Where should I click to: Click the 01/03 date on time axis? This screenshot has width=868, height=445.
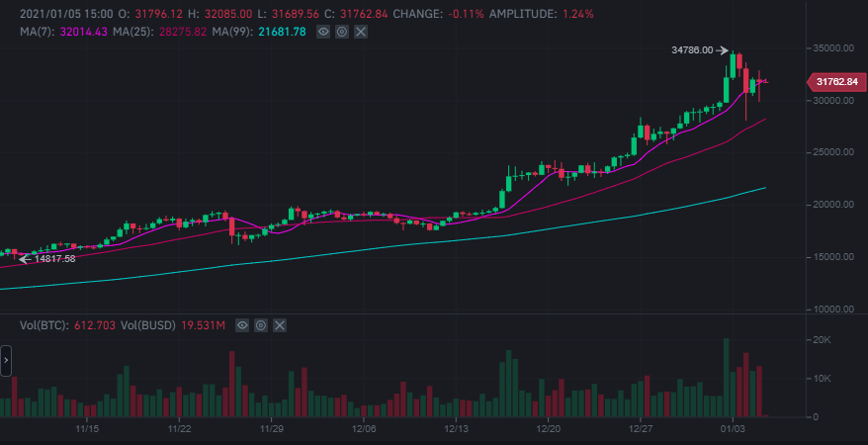coord(732,429)
